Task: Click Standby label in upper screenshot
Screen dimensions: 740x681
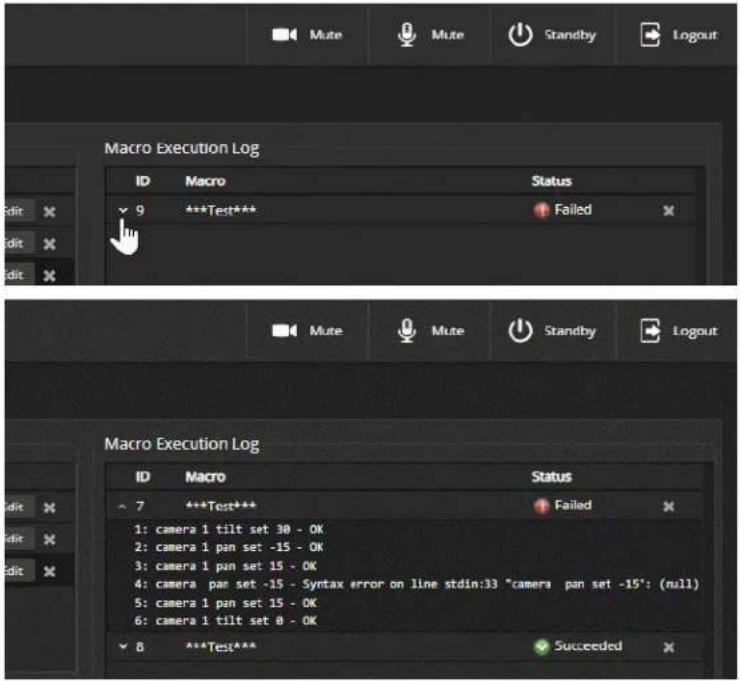Action: pyautogui.click(x=570, y=35)
